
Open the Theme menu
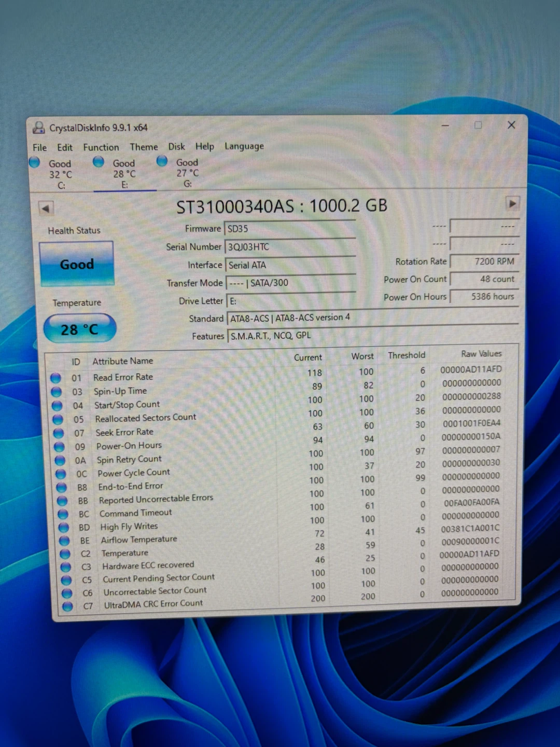pos(144,147)
